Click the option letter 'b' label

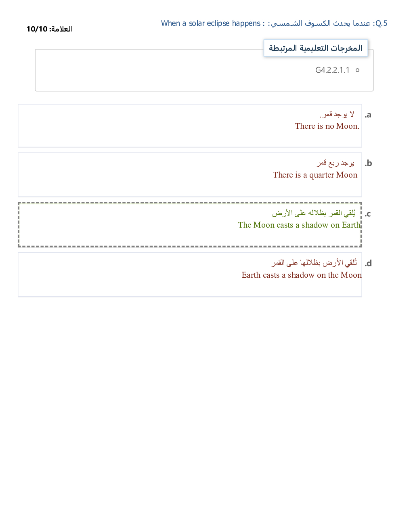point(368,163)
